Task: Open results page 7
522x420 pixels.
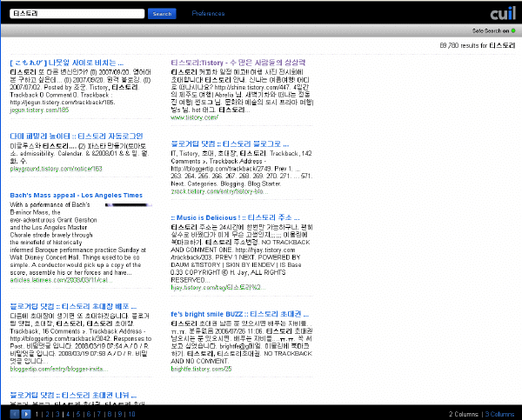Action: coord(99,414)
